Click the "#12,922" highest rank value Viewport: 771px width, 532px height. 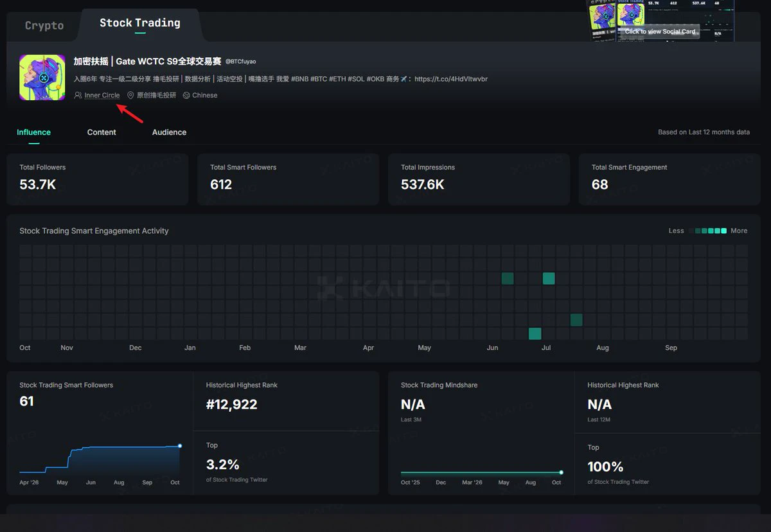coord(231,405)
